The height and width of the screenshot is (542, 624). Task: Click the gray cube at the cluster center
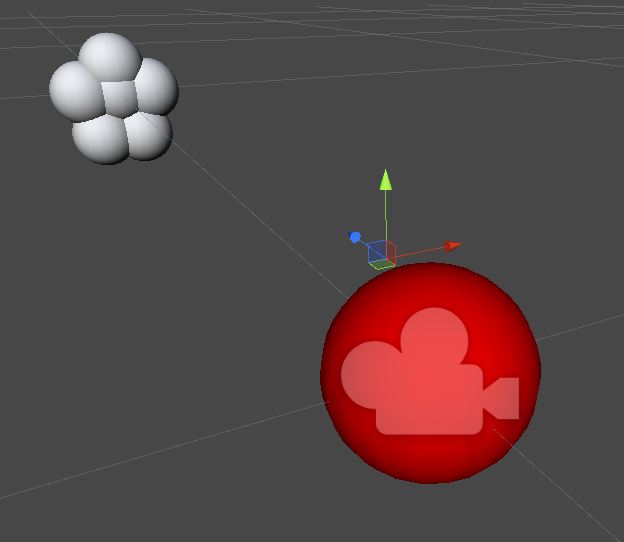point(119,98)
